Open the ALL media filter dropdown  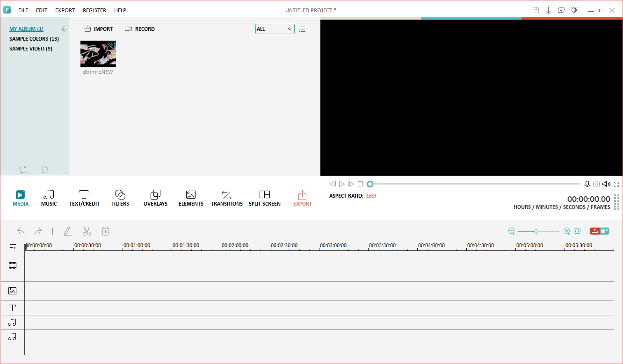(275, 29)
